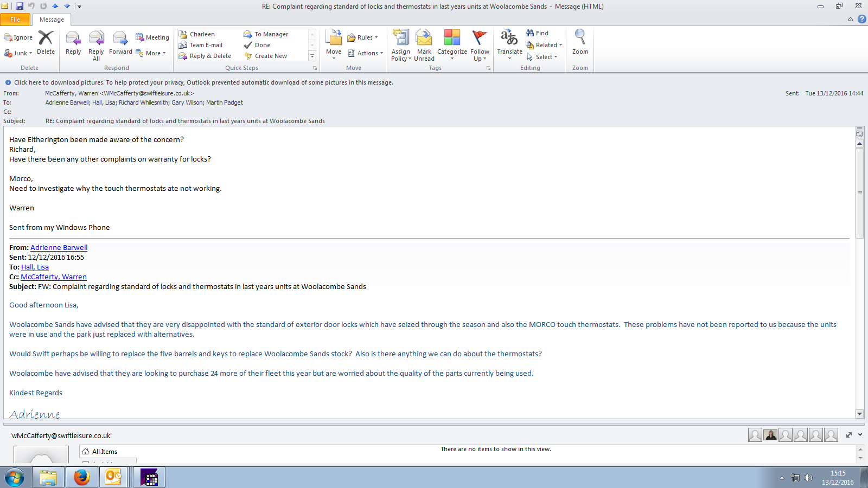
Task: Open the More respond actions dropdown
Action: point(151,53)
